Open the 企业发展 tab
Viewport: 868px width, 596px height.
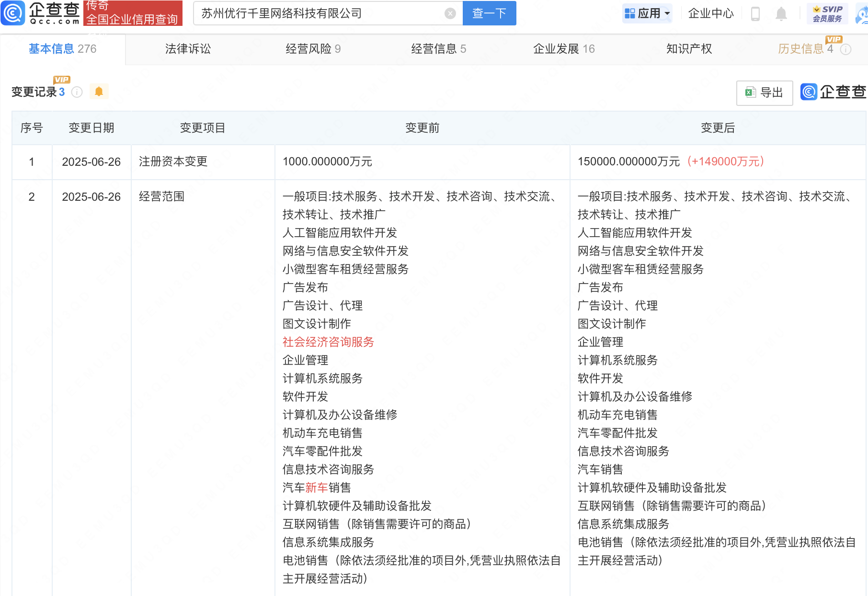(x=564, y=49)
